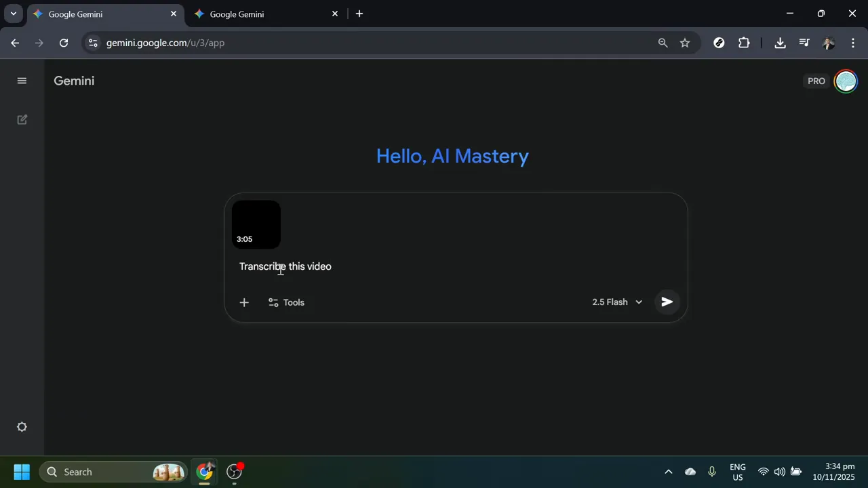Open the zoom magnifier icon in address bar

coord(663,43)
